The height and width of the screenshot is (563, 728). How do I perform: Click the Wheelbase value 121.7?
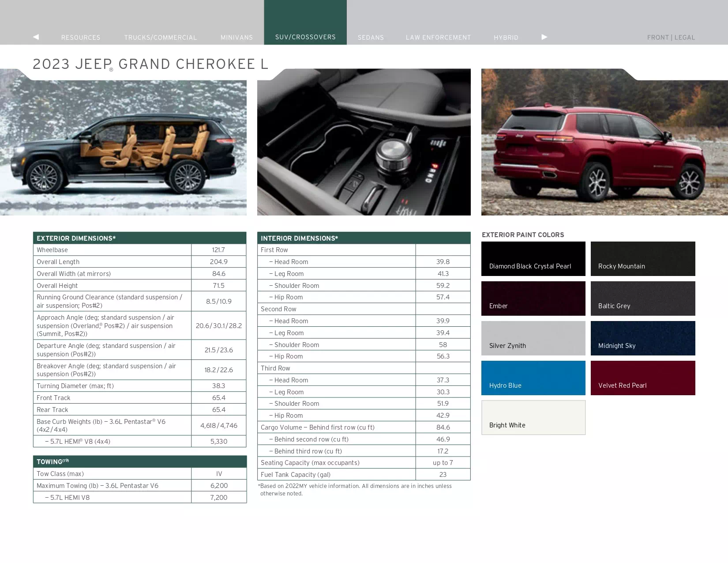[x=219, y=250]
